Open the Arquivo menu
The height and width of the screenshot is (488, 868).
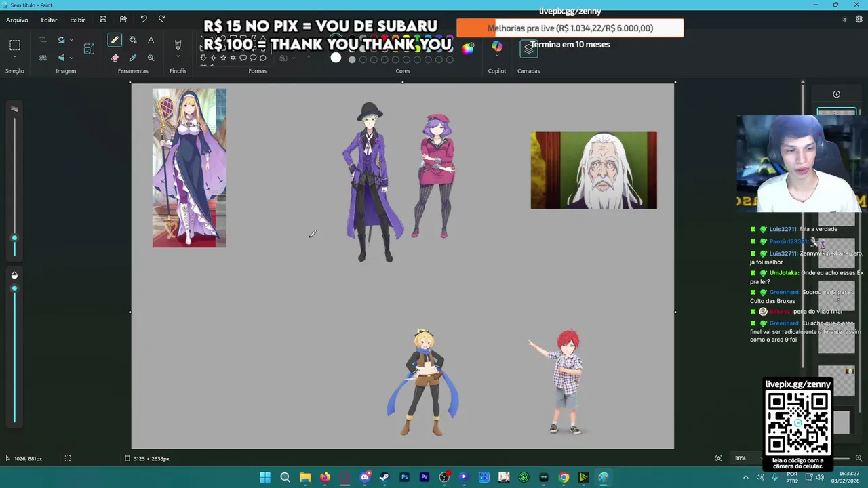pyautogui.click(x=17, y=20)
